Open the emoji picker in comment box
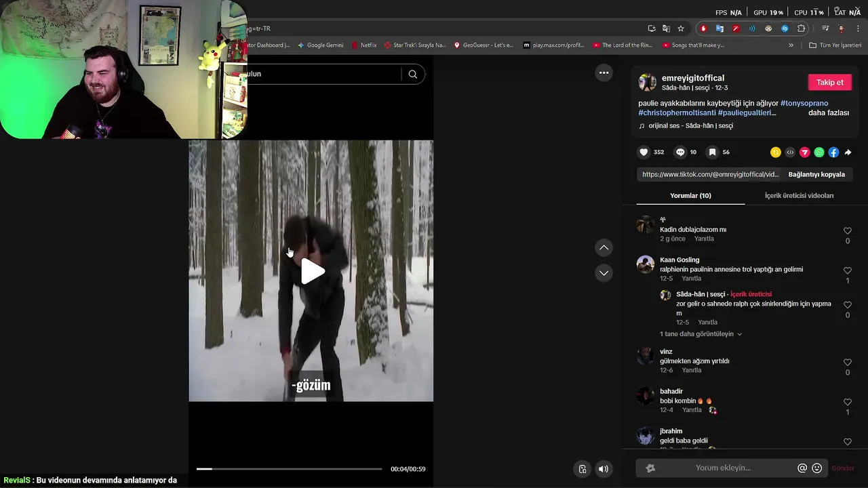The width and height of the screenshot is (868, 488). (817, 468)
